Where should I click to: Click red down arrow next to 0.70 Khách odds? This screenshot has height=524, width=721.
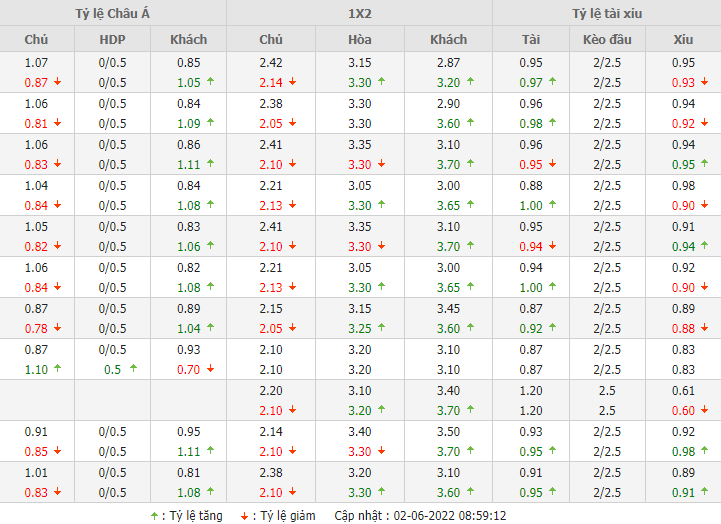[x=210, y=369]
